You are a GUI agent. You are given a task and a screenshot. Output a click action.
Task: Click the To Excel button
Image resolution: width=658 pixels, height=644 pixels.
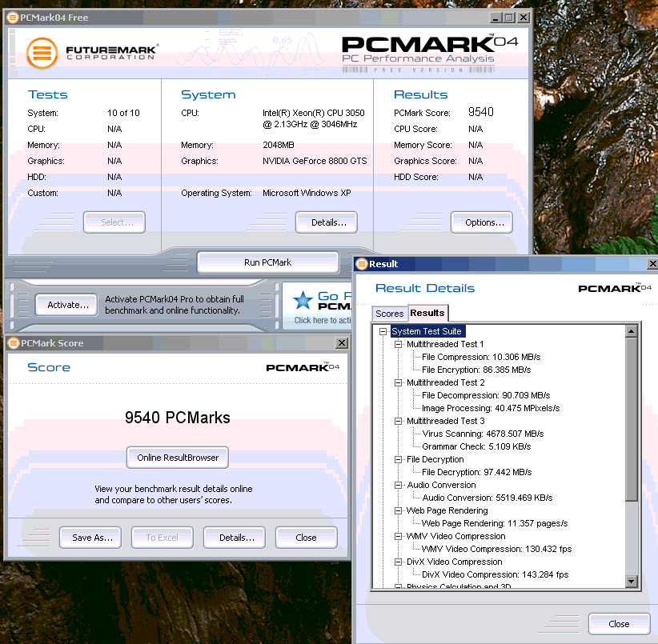tap(162, 538)
